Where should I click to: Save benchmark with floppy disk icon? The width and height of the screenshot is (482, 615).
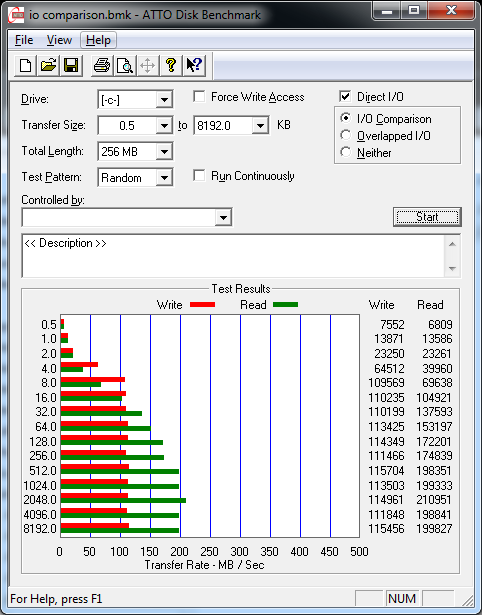tap(71, 65)
